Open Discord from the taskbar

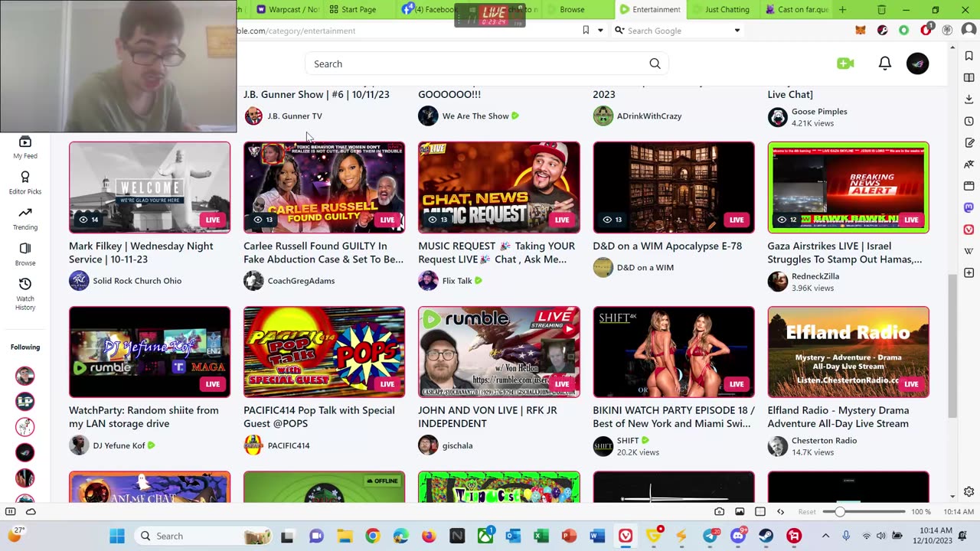coord(738,536)
